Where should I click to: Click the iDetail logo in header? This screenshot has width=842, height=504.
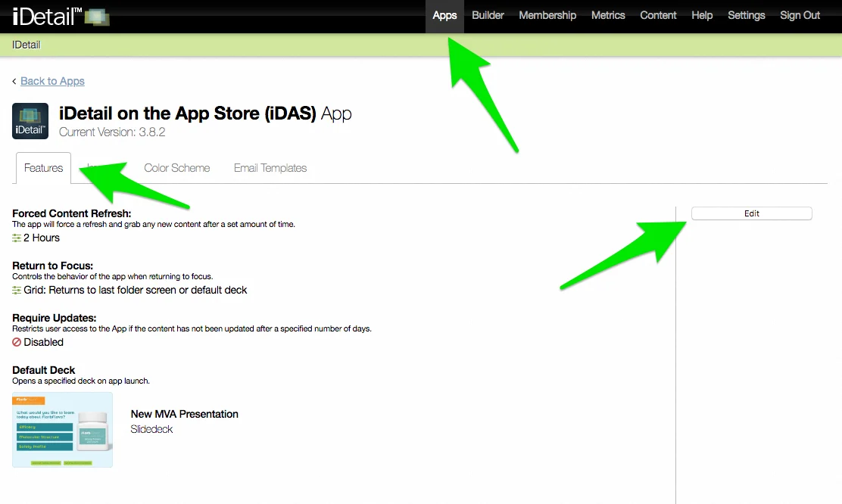coord(61,16)
